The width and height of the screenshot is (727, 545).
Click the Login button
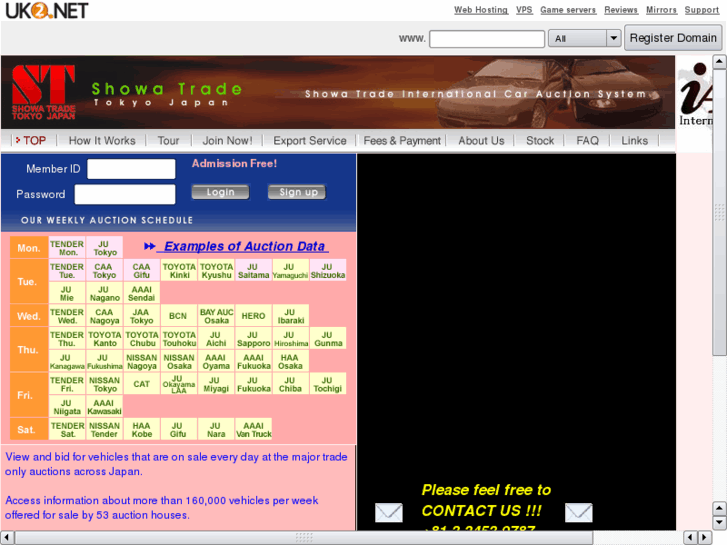click(x=220, y=192)
